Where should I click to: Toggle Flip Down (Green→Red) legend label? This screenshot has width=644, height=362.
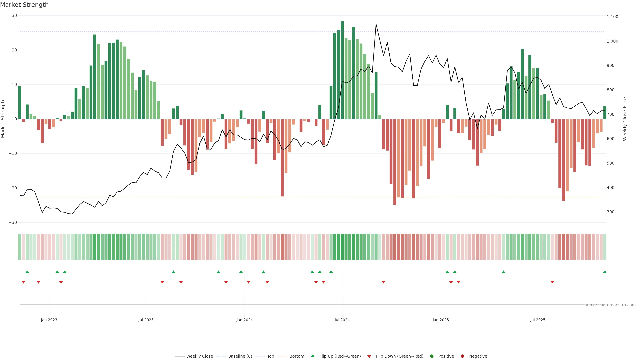399,356
